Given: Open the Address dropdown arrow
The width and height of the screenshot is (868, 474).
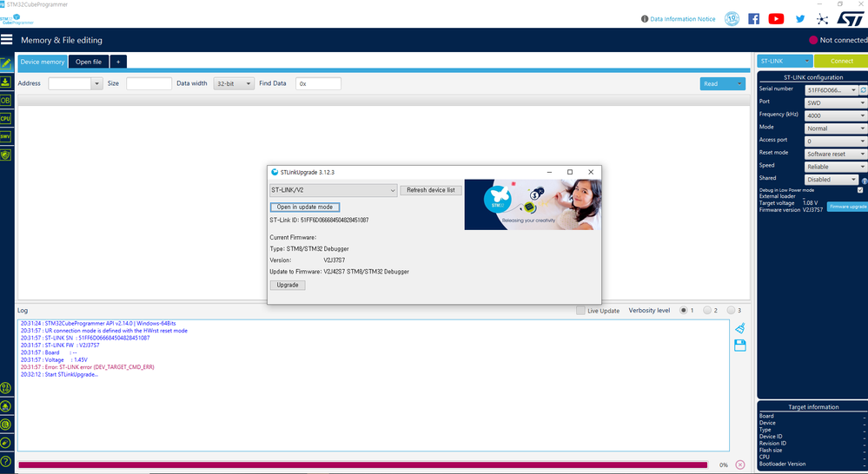Looking at the screenshot, I should 96,83.
